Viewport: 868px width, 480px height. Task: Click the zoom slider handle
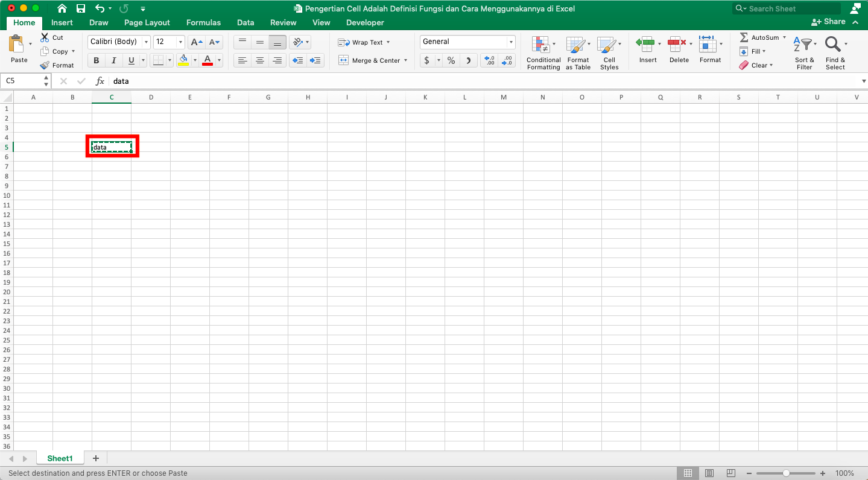786,473
